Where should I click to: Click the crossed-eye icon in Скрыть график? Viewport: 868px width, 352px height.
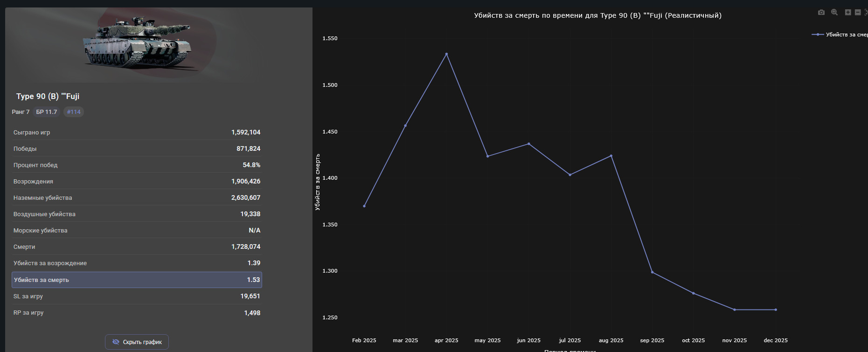click(x=116, y=342)
